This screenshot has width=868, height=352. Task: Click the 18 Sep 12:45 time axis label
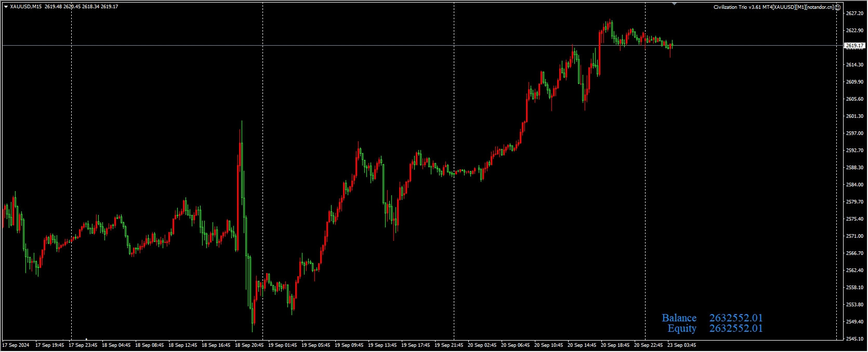[x=183, y=345]
